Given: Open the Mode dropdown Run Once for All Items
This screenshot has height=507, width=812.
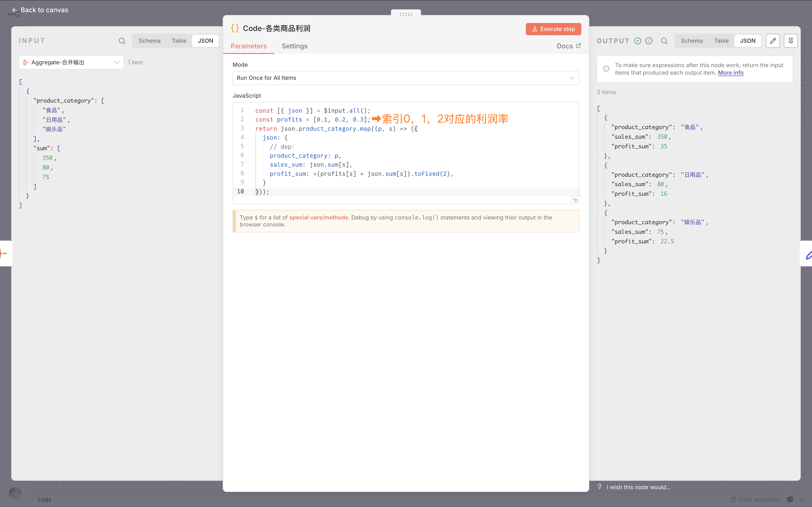Looking at the screenshot, I should (406, 78).
